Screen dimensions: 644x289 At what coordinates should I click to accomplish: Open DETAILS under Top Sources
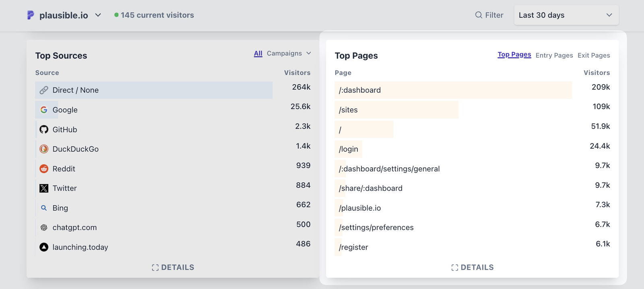point(173,267)
